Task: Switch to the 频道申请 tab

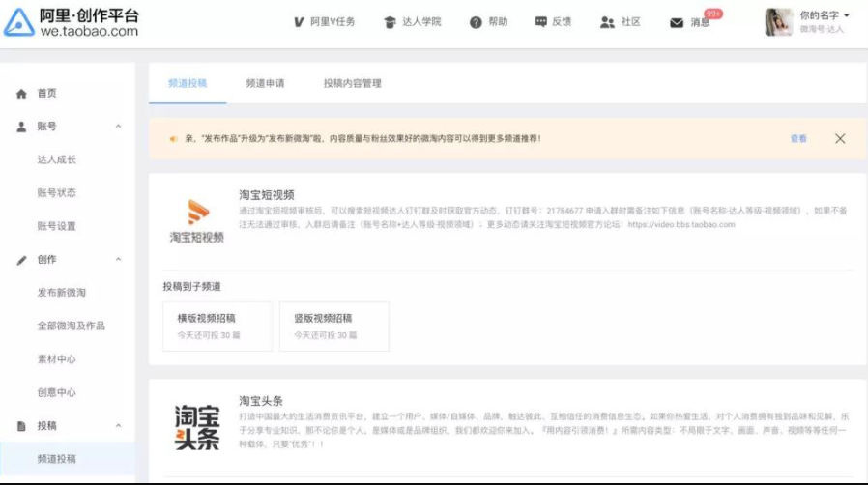Action: (x=265, y=83)
